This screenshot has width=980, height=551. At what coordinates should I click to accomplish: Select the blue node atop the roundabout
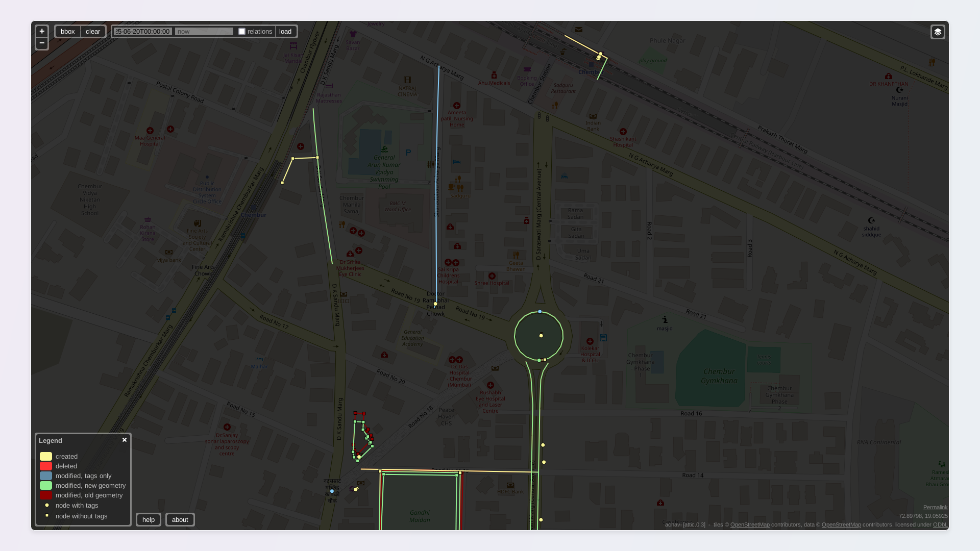click(540, 312)
